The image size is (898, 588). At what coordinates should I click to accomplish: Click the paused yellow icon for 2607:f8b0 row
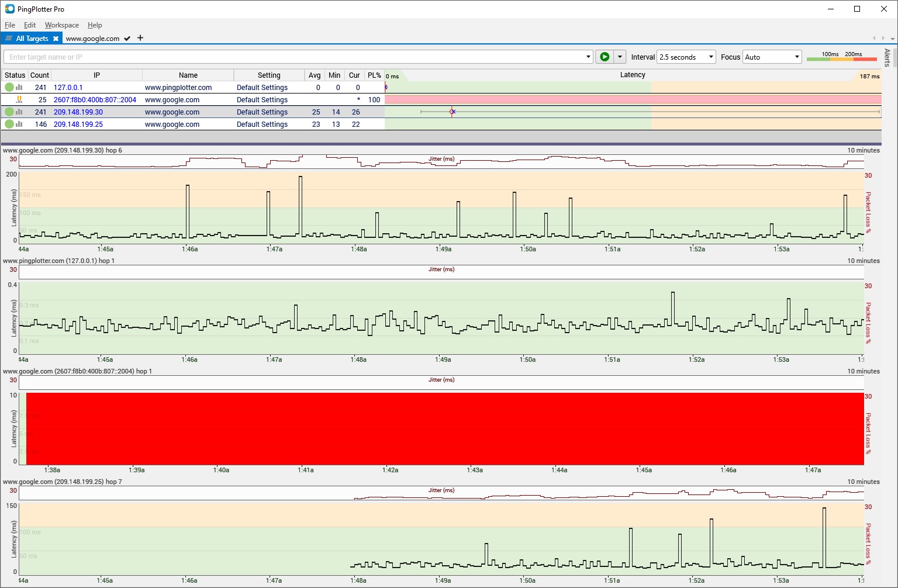19,99
